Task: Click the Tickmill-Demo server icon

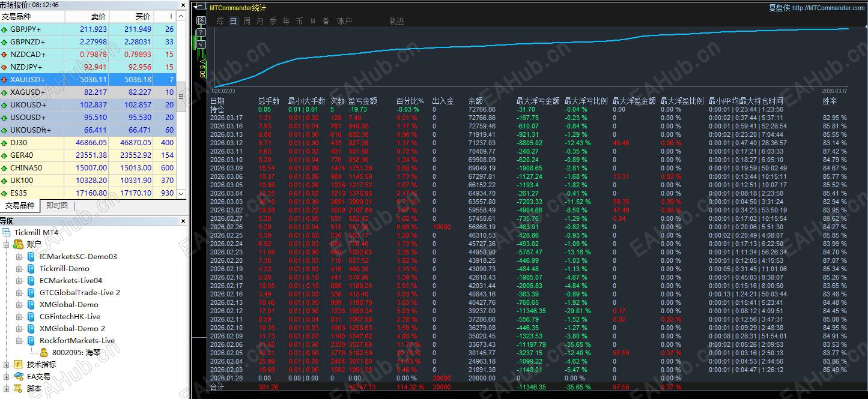Action: click(x=31, y=268)
